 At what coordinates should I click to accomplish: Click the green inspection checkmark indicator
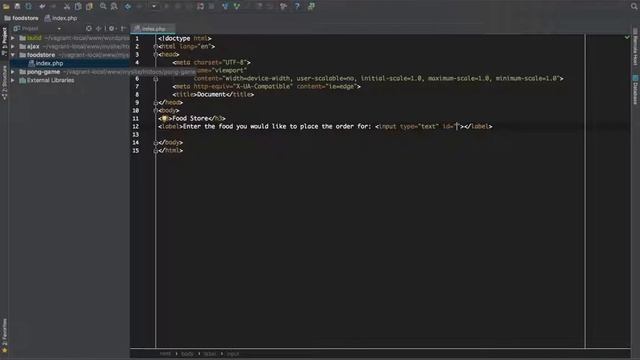[627, 38]
